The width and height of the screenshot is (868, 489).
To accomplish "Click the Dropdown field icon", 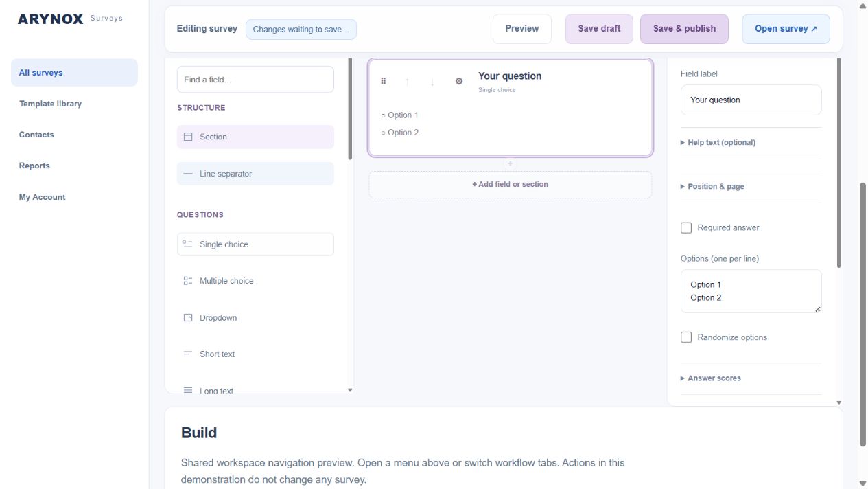I will click(188, 318).
